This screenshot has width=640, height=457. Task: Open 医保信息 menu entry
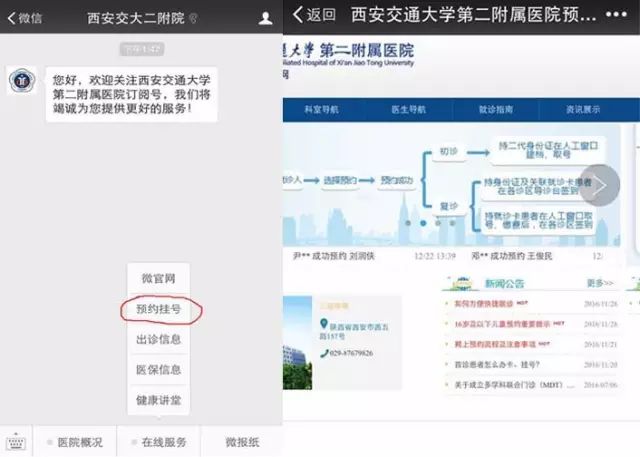pos(158,370)
